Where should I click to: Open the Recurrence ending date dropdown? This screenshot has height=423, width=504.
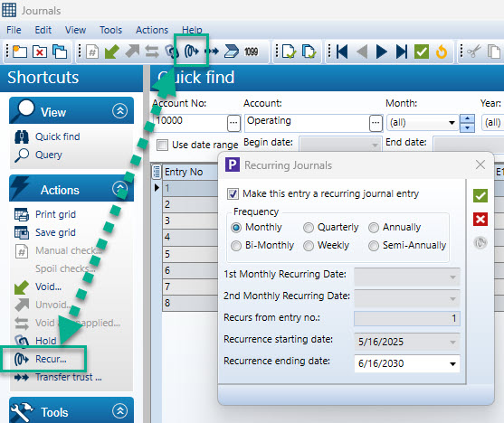[452, 363]
